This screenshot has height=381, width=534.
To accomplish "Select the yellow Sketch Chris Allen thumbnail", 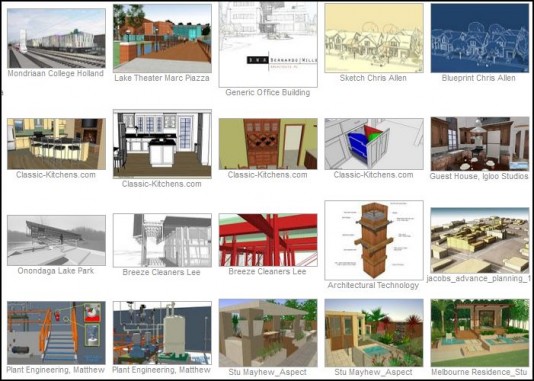I will 374,38.
